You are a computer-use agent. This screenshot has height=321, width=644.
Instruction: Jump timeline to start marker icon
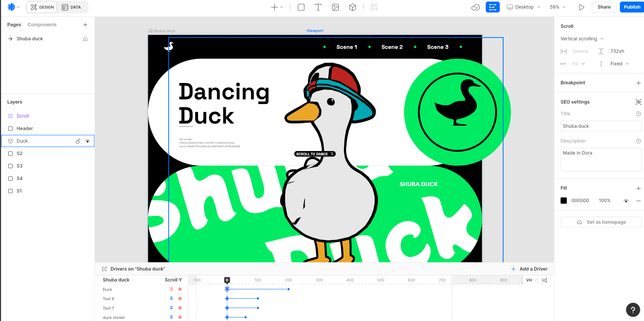544,280
